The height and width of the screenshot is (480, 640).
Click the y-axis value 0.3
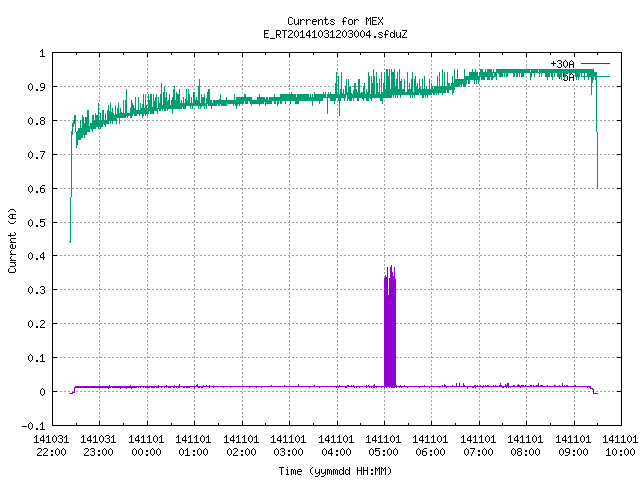pos(36,290)
